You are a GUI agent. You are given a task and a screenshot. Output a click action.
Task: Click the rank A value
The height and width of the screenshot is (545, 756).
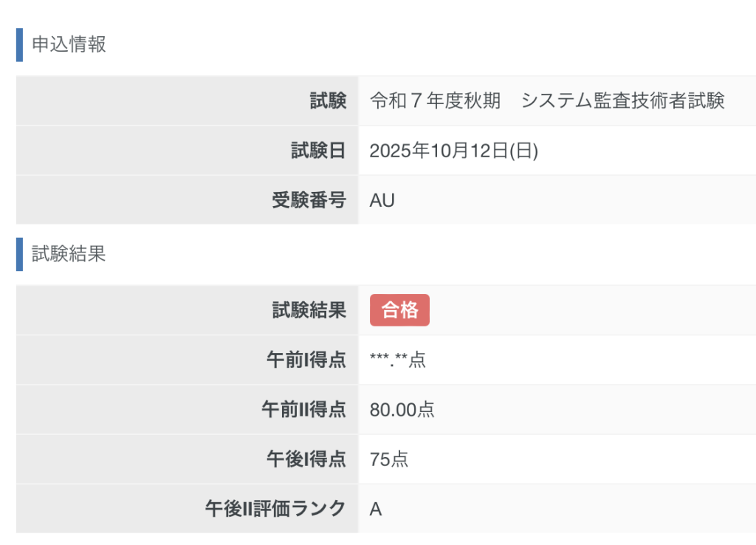tap(375, 509)
